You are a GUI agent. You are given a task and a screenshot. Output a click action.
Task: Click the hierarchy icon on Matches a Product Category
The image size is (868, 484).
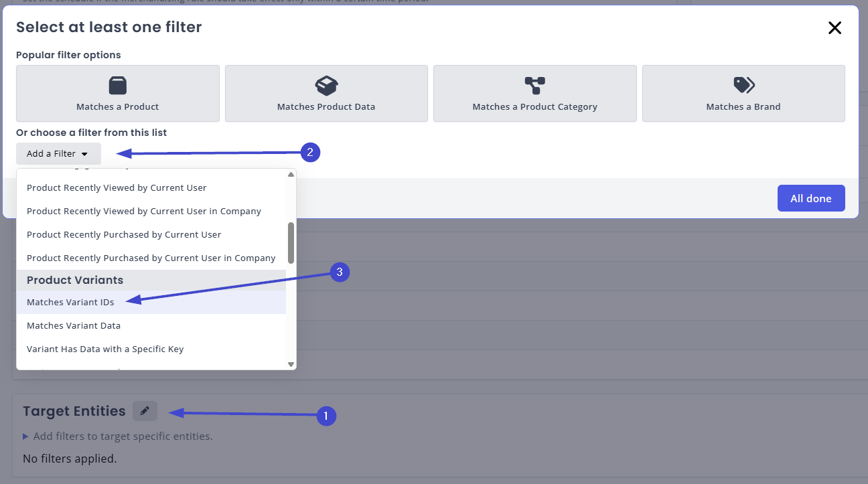534,85
